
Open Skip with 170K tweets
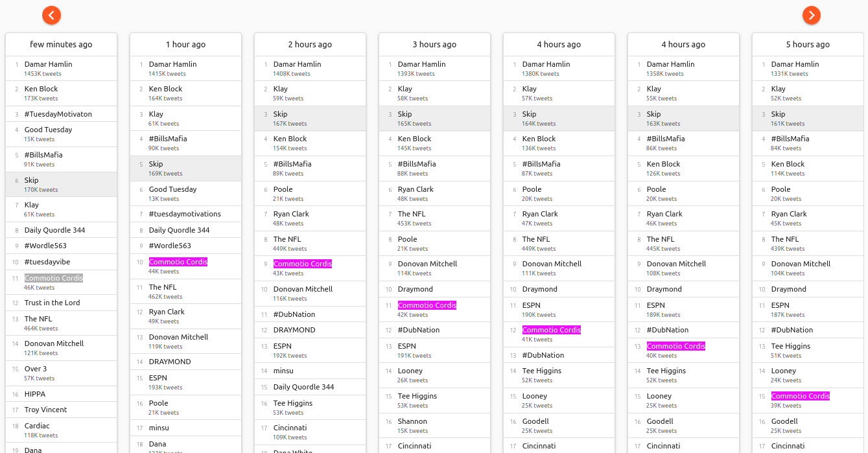click(x=62, y=185)
